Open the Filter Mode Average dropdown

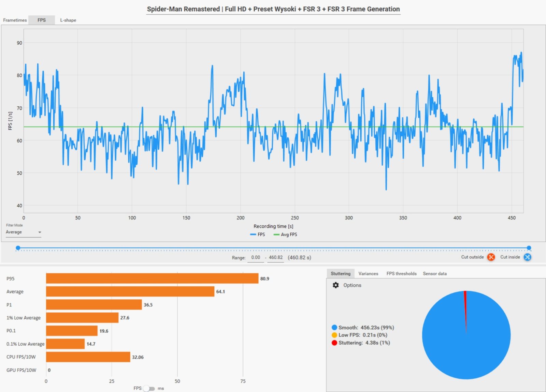23,232
